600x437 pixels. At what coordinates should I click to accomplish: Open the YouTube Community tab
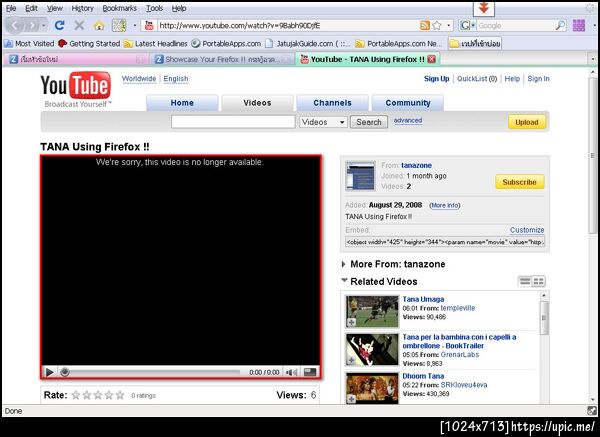pos(408,103)
